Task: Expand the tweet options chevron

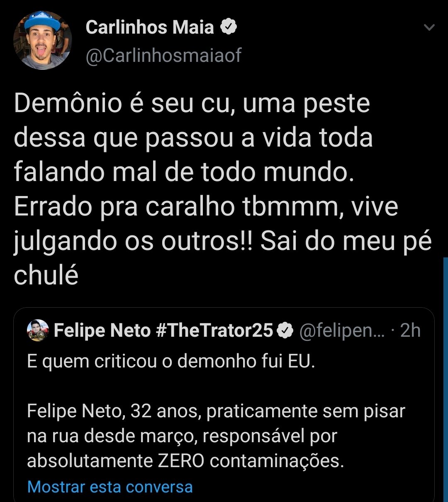Action: (x=429, y=28)
